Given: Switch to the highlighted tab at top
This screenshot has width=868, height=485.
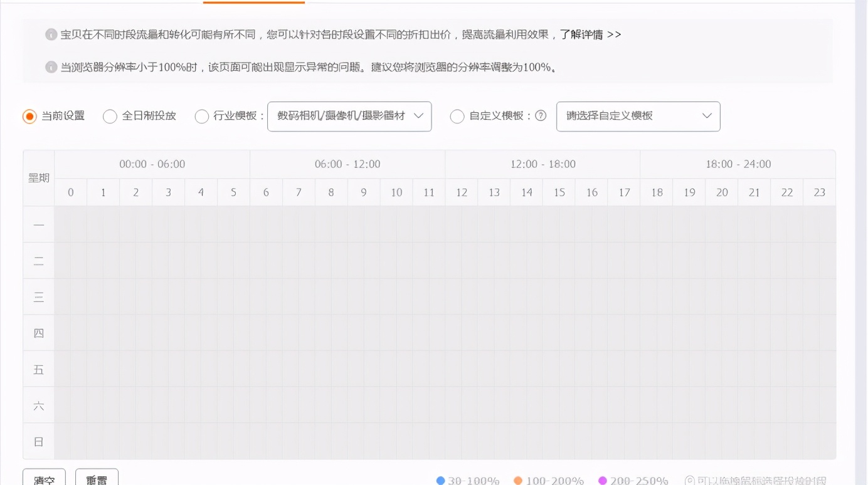Looking at the screenshot, I should tap(253, 3).
